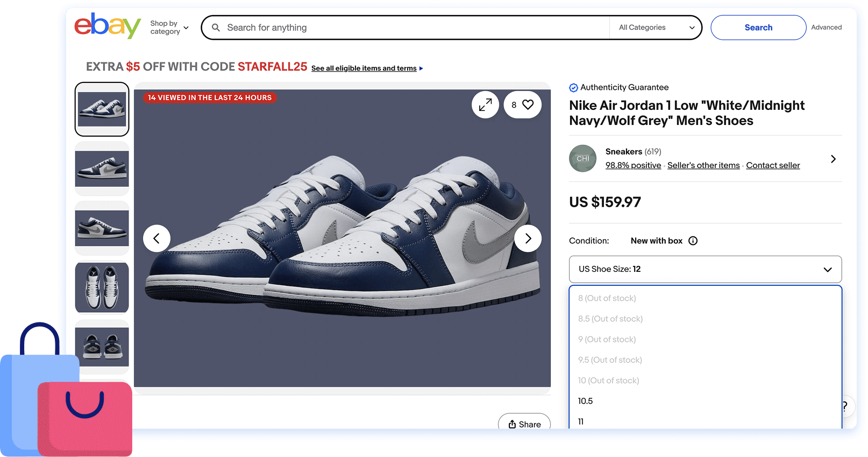Click the eBay logo
The image size is (868, 457).
pos(108,26)
